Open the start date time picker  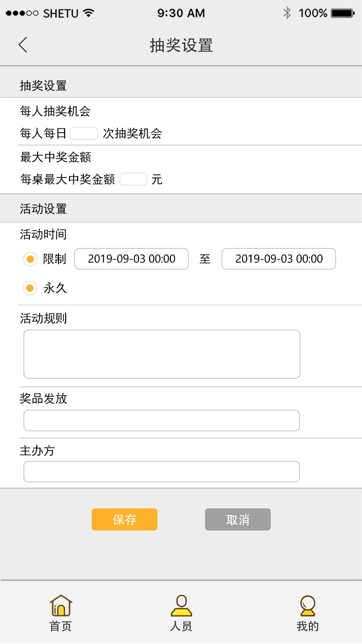pyautogui.click(x=131, y=259)
